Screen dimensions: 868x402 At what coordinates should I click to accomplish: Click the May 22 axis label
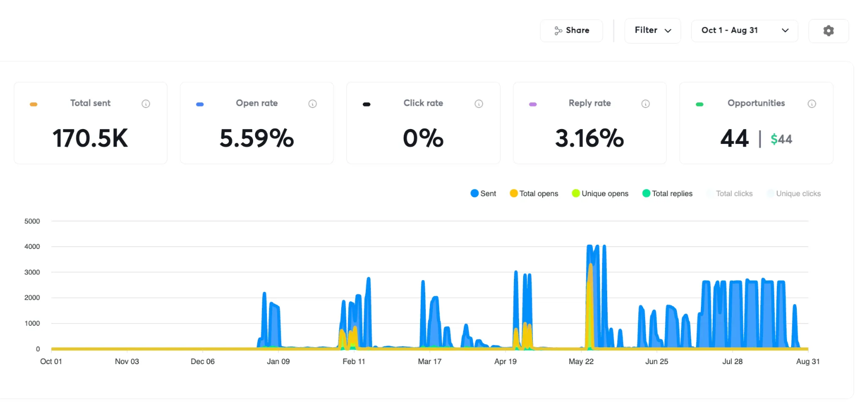581,362
